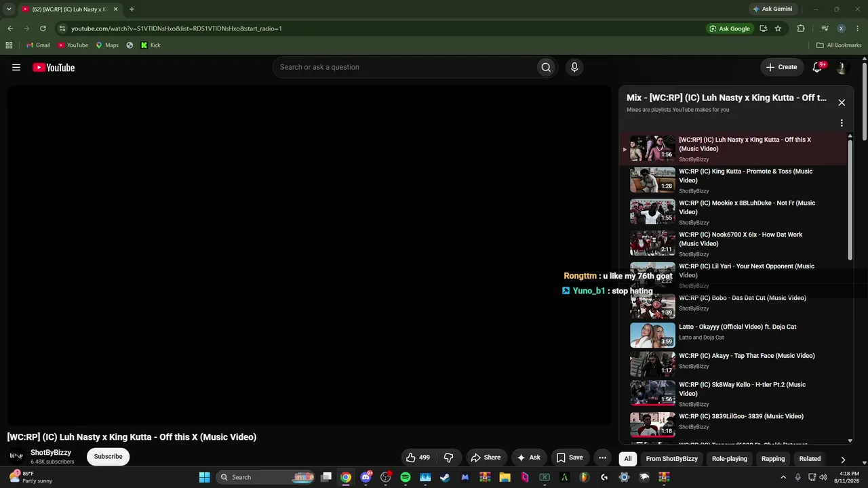
Task: Select the Related chip
Action: click(810, 459)
